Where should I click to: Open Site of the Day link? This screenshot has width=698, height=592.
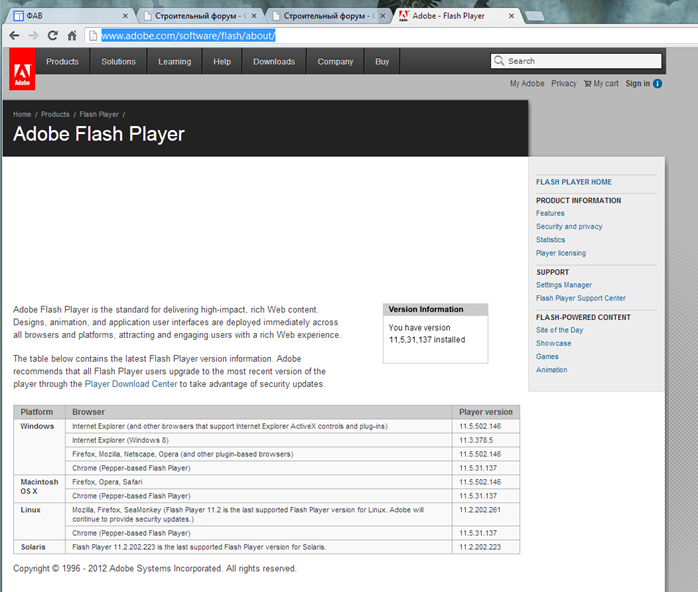click(x=560, y=330)
